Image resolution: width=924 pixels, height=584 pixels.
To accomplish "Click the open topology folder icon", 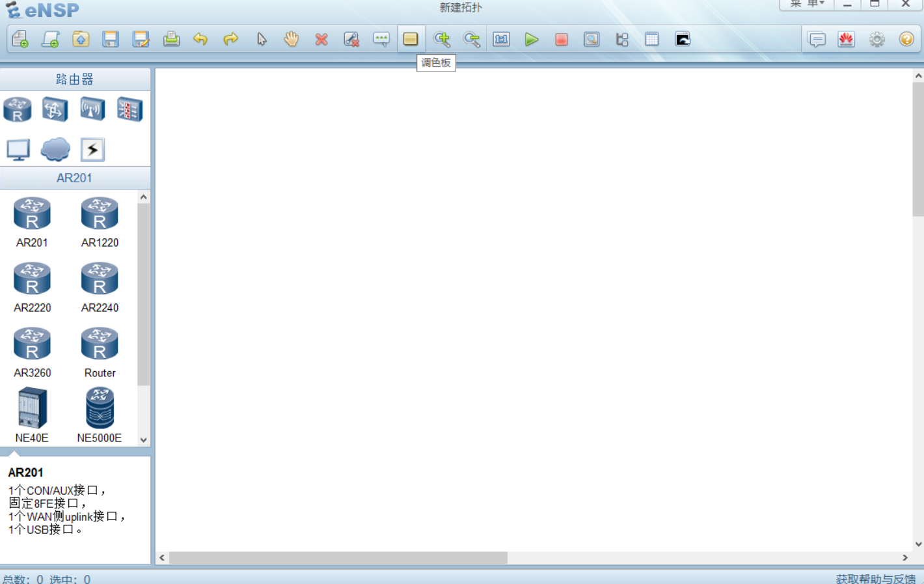I will (81, 39).
